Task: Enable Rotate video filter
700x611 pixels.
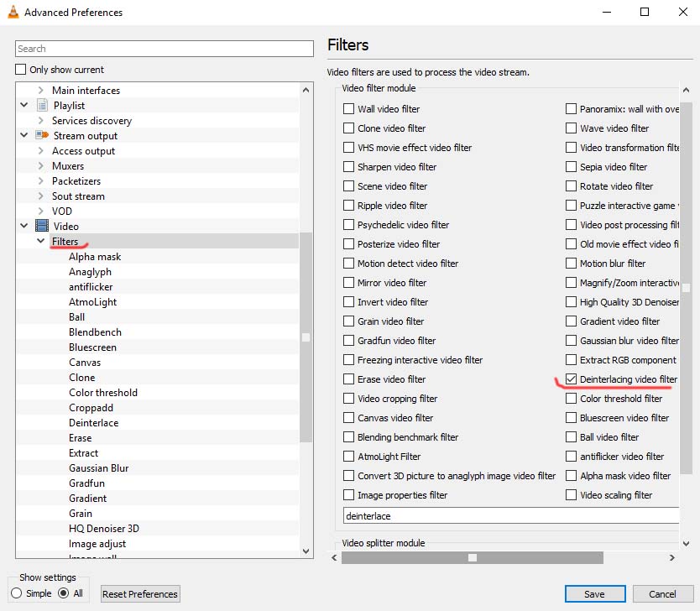Action: click(571, 186)
